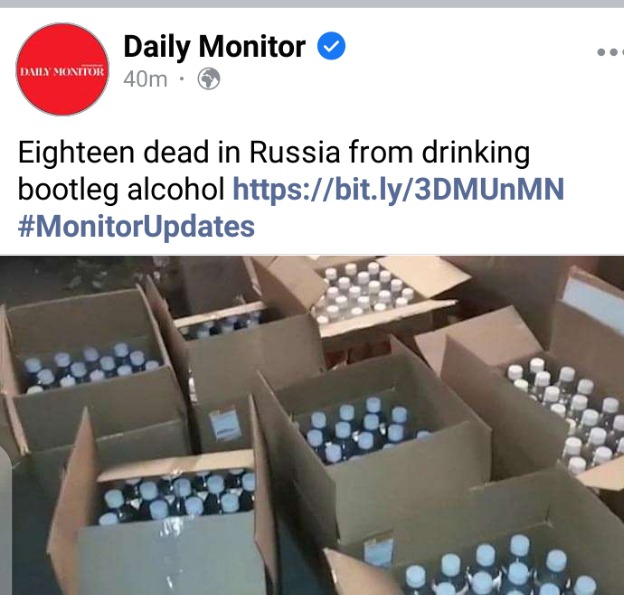Open the Daily Monitor page name

[x=214, y=47]
